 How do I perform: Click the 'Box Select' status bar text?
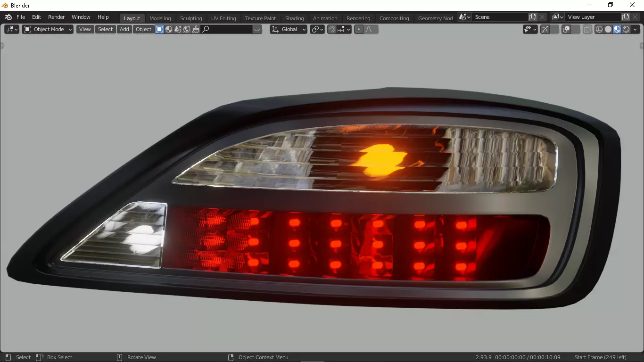click(x=59, y=357)
